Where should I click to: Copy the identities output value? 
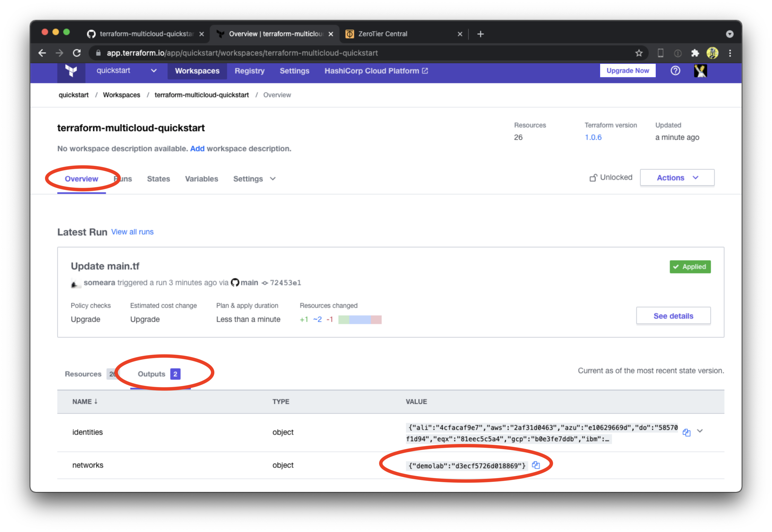(686, 432)
